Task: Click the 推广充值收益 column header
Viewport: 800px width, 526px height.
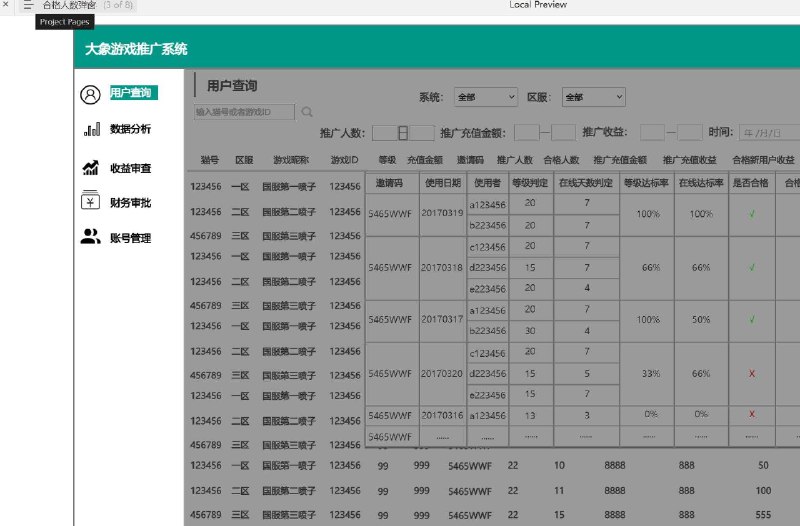Action: pyautogui.click(x=689, y=160)
